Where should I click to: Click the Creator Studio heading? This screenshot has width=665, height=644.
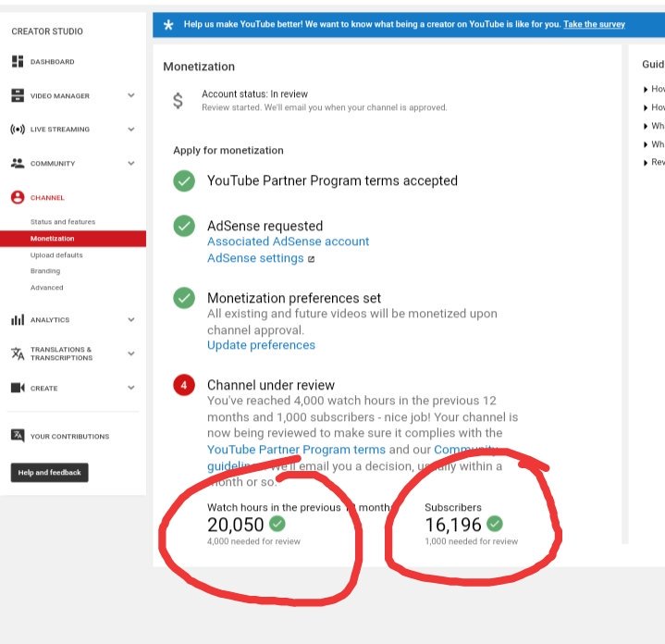pyautogui.click(x=47, y=31)
